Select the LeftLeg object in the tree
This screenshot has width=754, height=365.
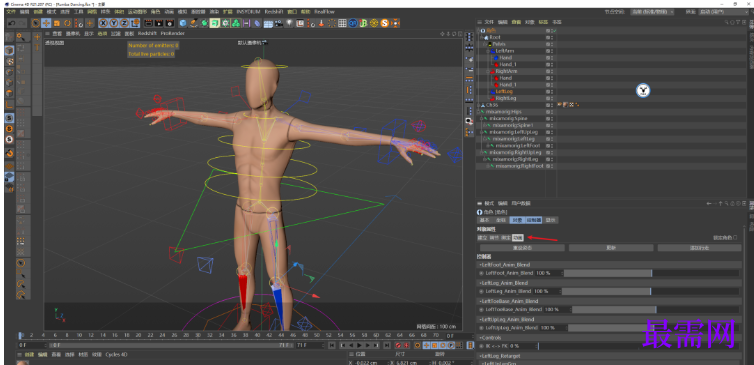click(504, 91)
